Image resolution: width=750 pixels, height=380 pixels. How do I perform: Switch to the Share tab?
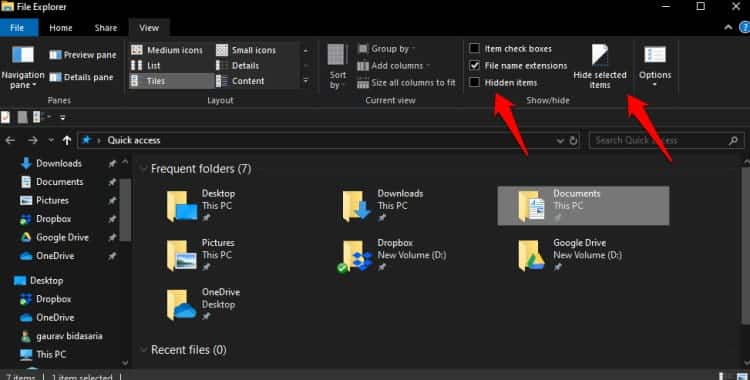click(x=106, y=28)
